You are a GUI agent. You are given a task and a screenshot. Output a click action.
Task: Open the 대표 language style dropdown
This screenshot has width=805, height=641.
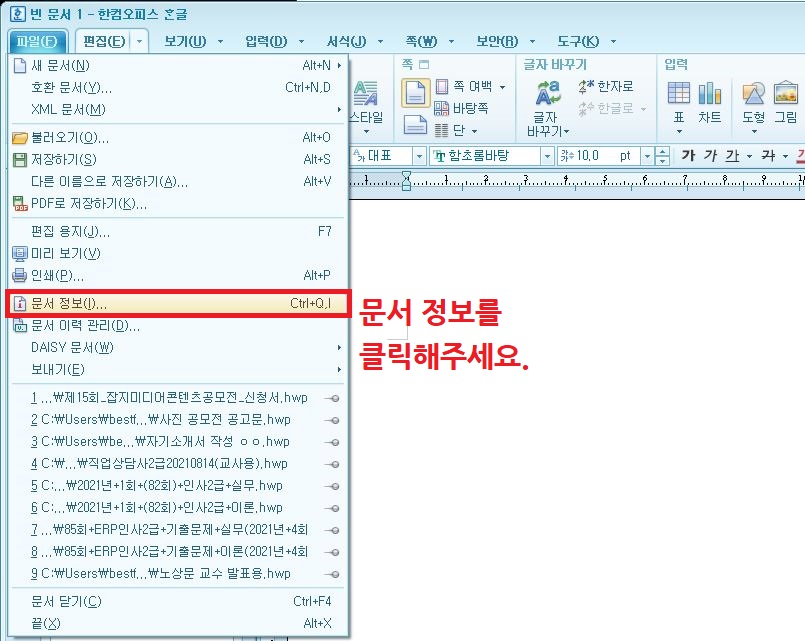419,156
